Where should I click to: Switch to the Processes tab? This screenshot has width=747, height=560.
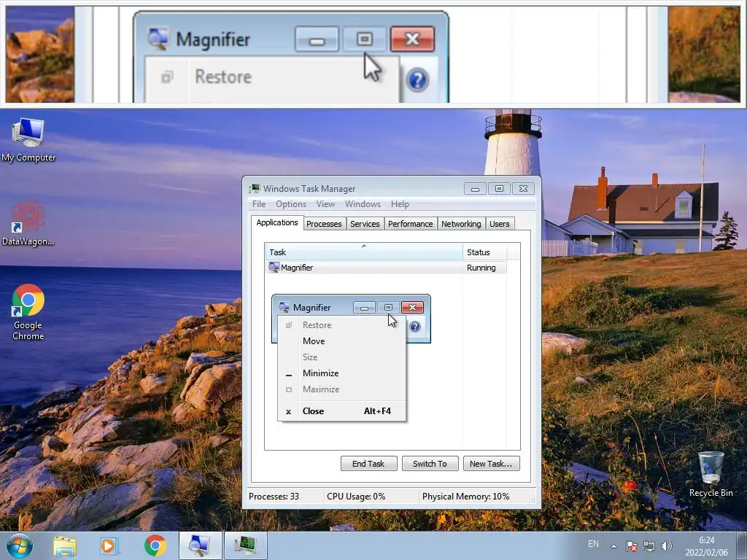[324, 224]
